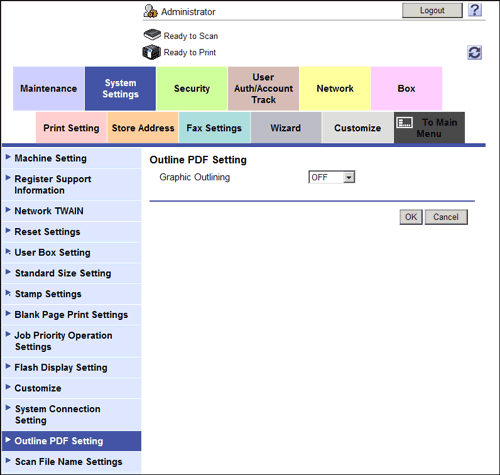Open the Customize top tab
This screenshot has width=500, height=475.
pos(357,128)
